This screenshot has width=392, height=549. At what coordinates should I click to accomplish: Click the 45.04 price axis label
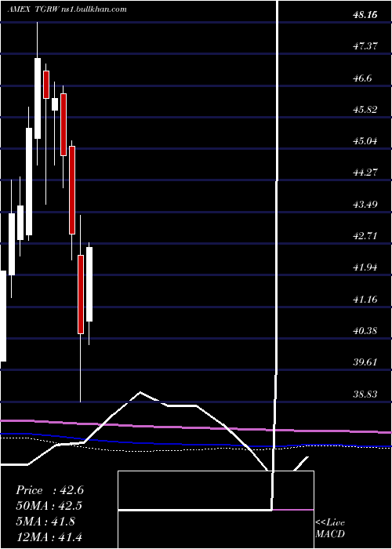click(x=366, y=141)
